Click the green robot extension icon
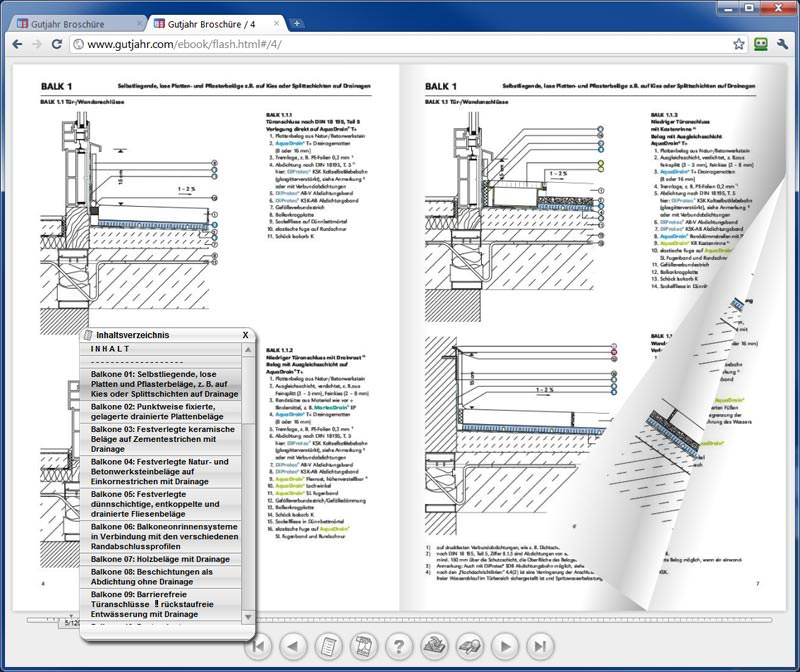Image resolution: width=800 pixels, height=672 pixels. click(761, 44)
